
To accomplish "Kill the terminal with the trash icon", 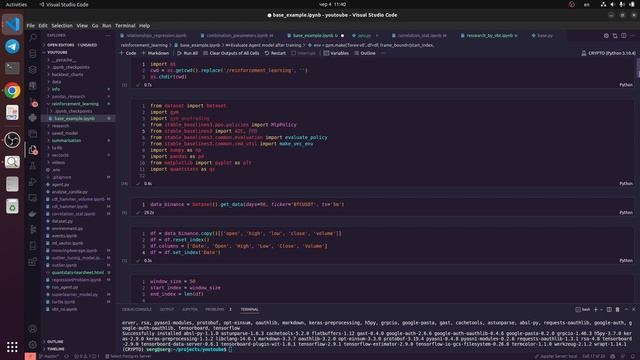I will point(618,309).
